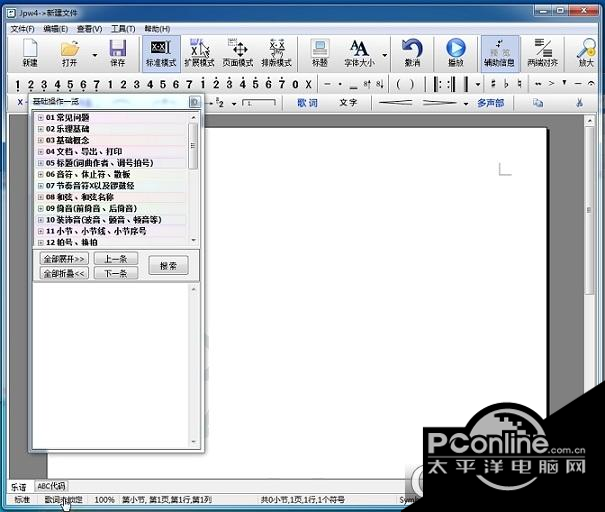Viewport: 605px width, 512px height.
Task: Save the score with 保存
Action: click(118, 53)
